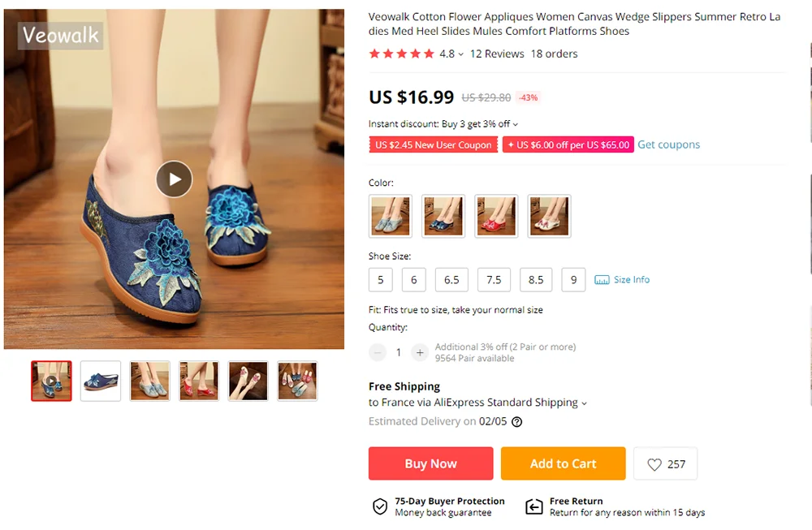Increase quantity with the plus button
This screenshot has height=530, width=812.
(x=420, y=352)
